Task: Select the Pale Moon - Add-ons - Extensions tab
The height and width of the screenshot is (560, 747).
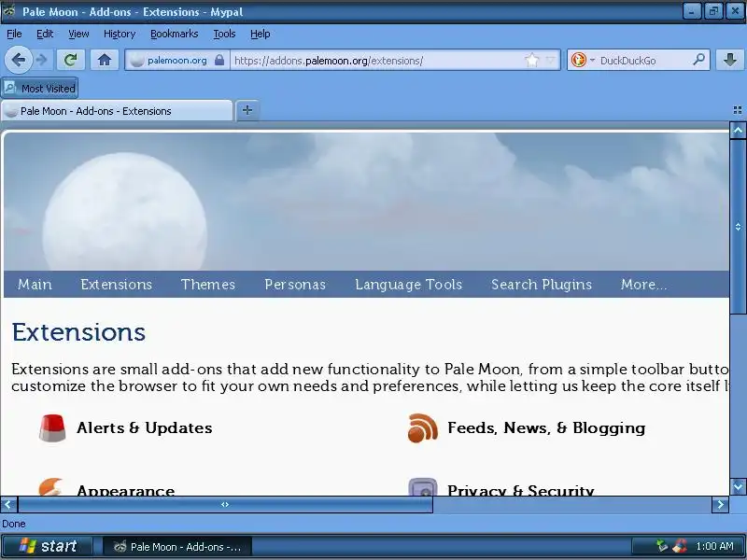Action: click(118, 111)
